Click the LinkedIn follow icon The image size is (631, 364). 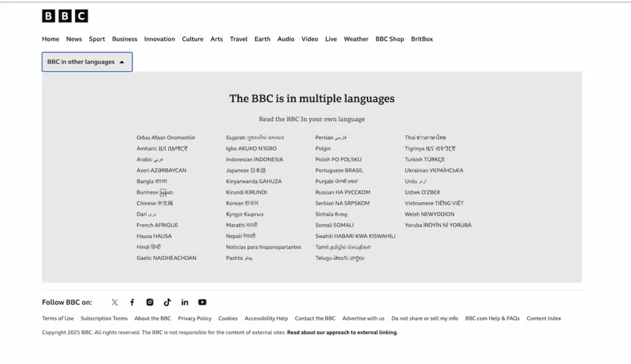click(185, 302)
